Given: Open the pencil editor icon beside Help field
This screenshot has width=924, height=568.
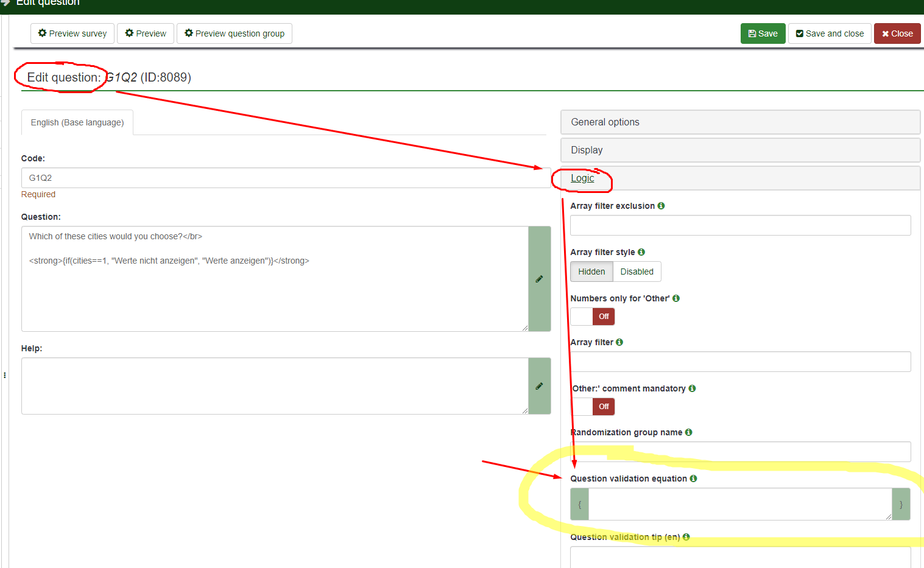Looking at the screenshot, I should 539,386.
